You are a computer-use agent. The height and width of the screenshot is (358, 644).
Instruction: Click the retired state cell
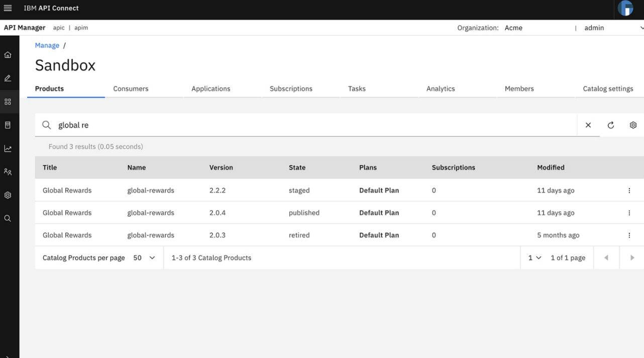click(x=299, y=235)
